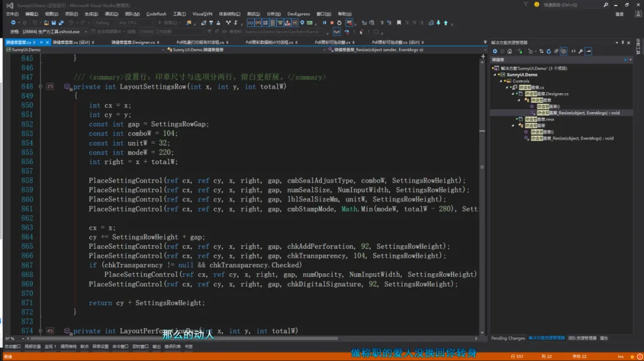
Task: Select the .resx file in the tree
Action: (539, 119)
